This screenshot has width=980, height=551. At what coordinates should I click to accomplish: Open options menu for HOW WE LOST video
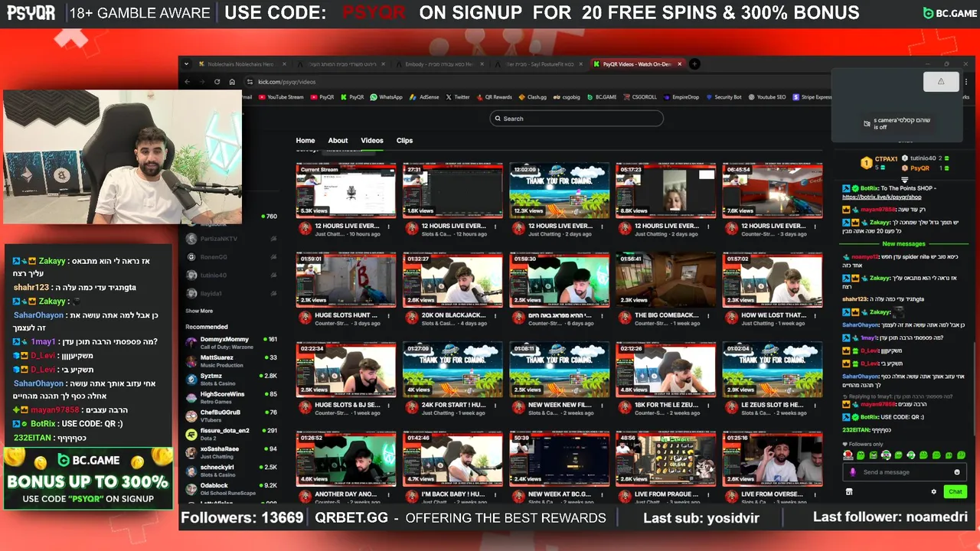coord(815,315)
